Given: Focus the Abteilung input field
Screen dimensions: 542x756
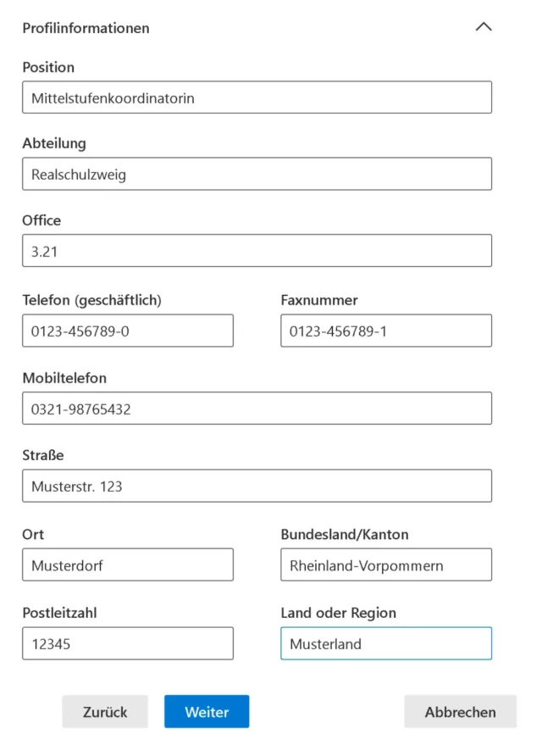Looking at the screenshot, I should click(x=257, y=175).
